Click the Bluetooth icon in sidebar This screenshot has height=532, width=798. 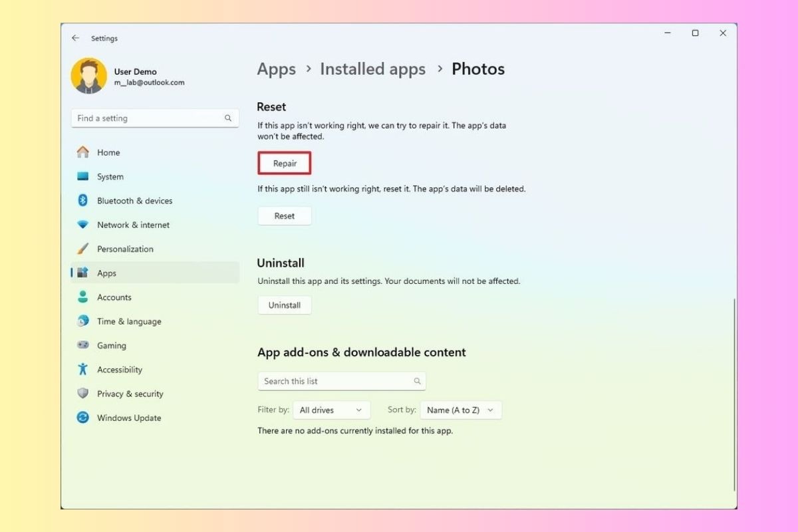82,200
